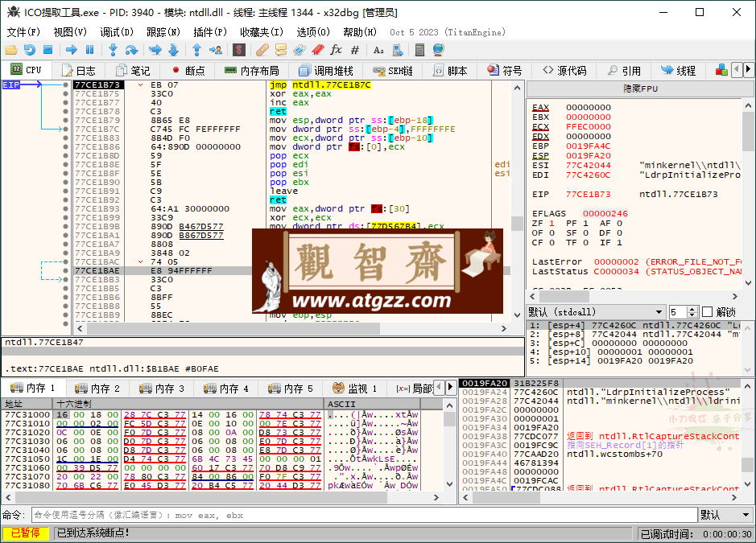This screenshot has height=543, width=756.
Task: Click the command input field
Action: (365, 515)
